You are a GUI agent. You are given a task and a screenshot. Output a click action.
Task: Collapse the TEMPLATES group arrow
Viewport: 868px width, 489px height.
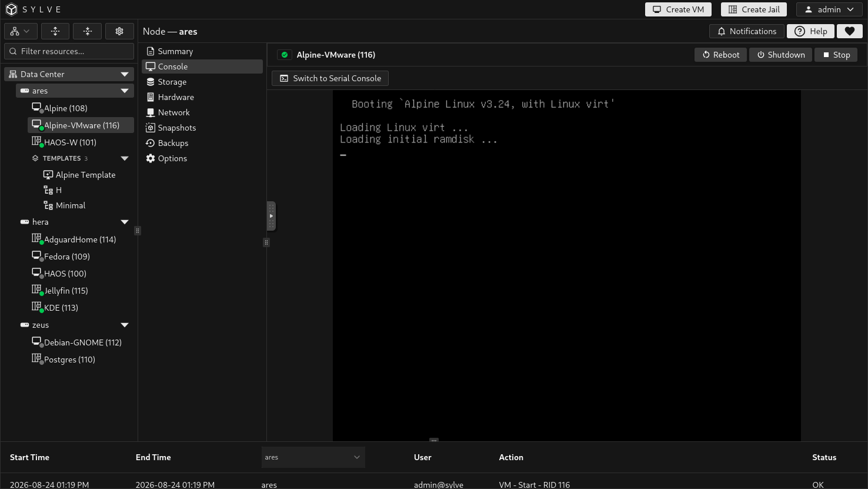125,158
